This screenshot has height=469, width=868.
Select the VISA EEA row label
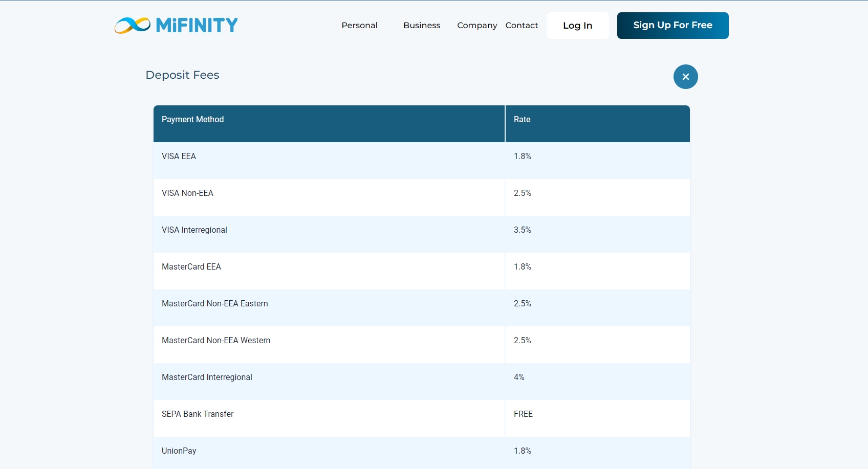tap(179, 157)
